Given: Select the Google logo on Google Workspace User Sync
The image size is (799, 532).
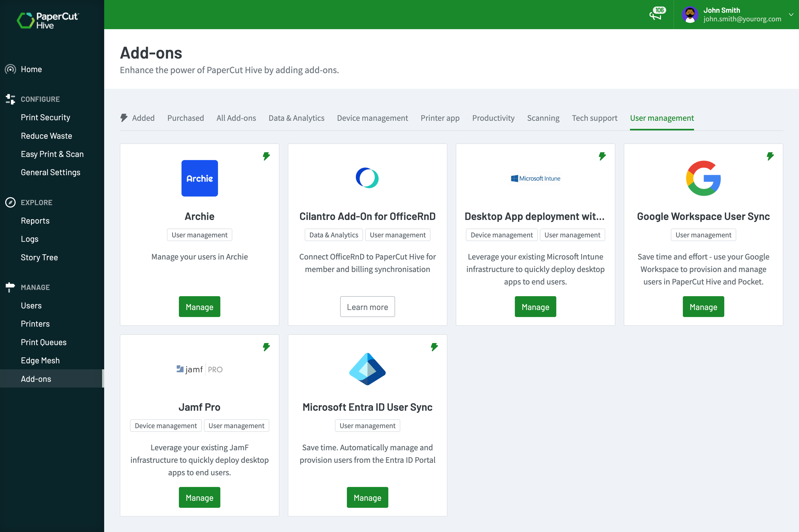Looking at the screenshot, I should point(703,178).
